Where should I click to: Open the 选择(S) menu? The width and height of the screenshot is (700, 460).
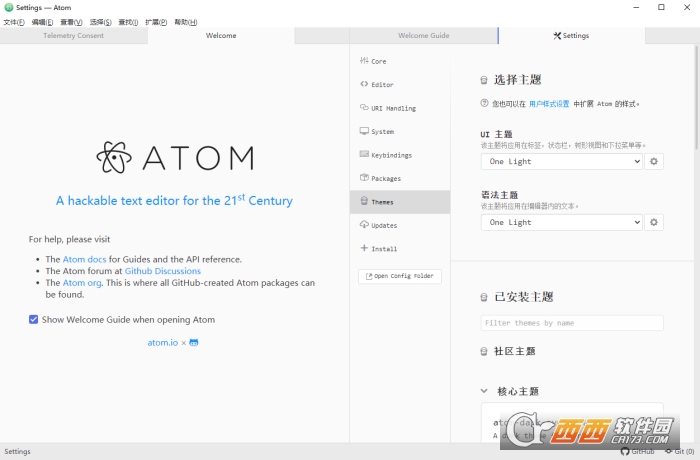(100, 22)
